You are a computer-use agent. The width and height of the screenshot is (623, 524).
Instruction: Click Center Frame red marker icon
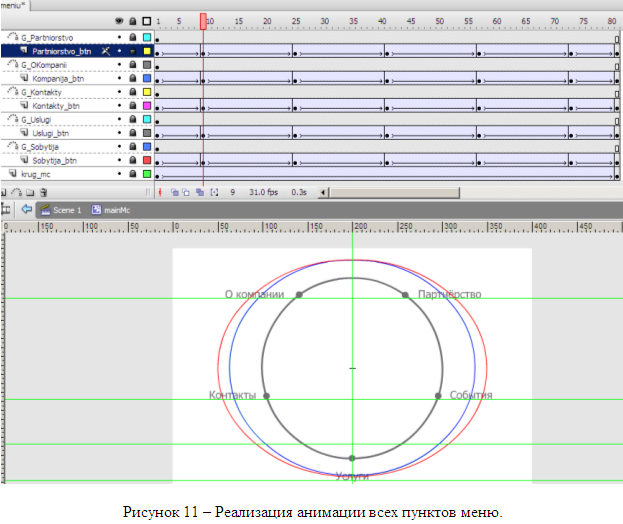coord(160,193)
